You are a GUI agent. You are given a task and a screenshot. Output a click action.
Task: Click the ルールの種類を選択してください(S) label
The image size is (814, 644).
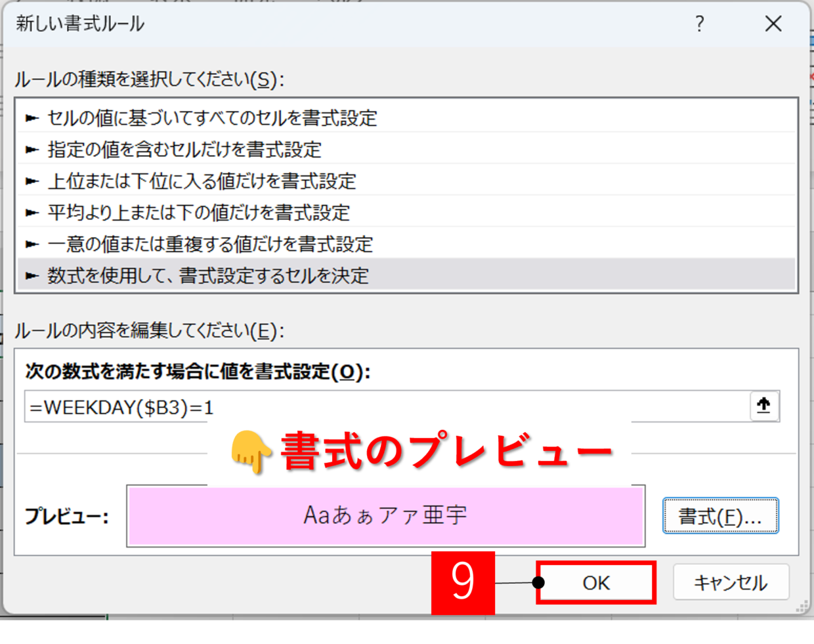[x=149, y=79]
